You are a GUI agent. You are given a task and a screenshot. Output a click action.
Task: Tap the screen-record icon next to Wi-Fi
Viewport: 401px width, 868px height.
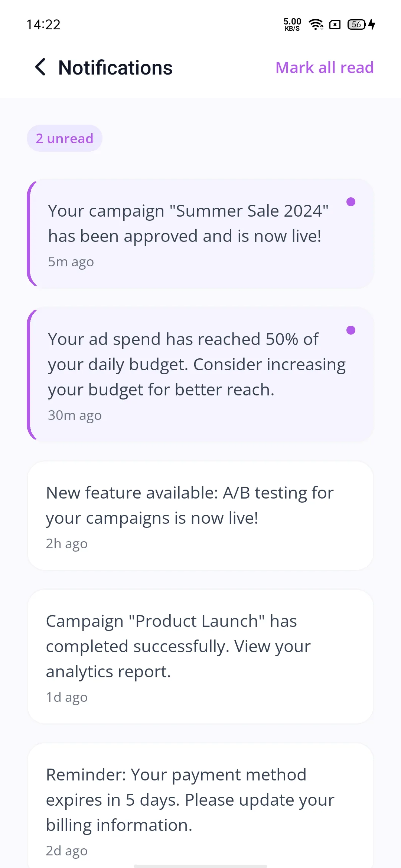[x=335, y=24]
